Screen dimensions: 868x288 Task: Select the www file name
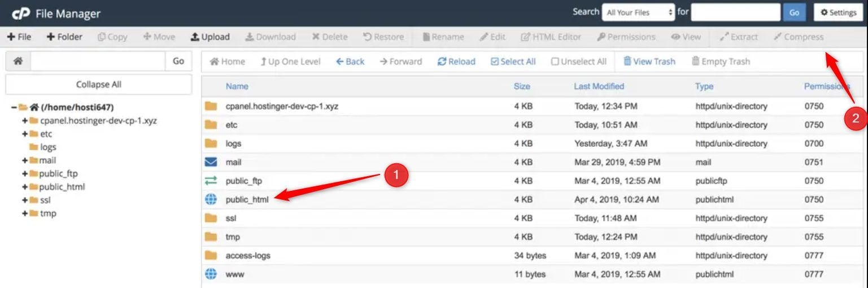pos(235,274)
